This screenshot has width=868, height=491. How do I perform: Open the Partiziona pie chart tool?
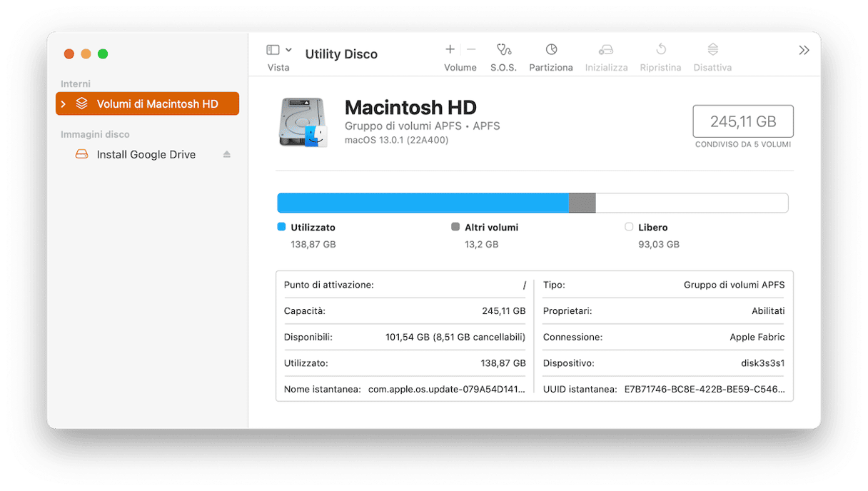[x=551, y=49]
